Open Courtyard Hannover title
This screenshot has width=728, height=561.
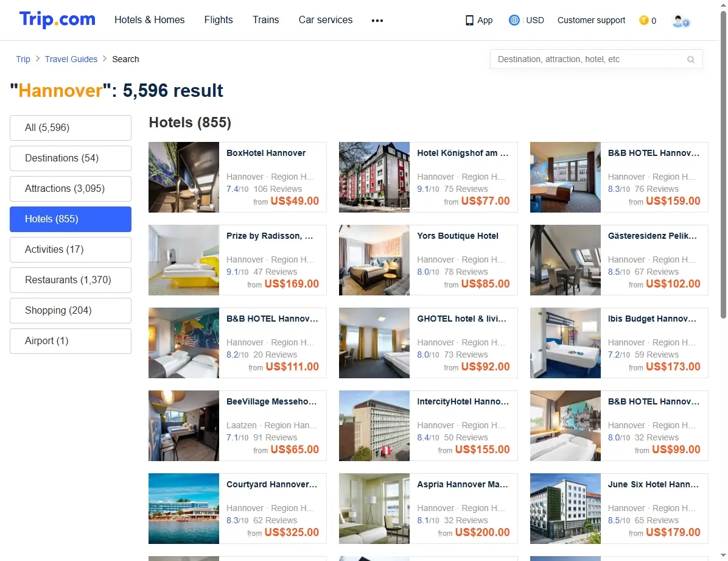pyautogui.click(x=271, y=484)
